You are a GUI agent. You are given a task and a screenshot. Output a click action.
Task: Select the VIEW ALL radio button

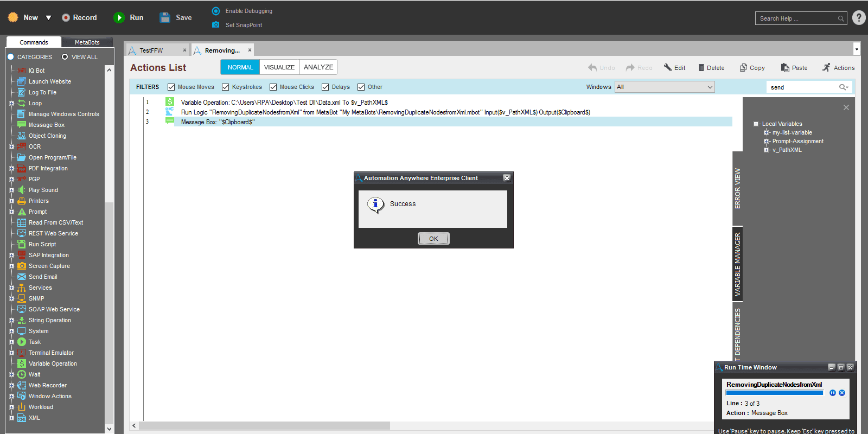click(x=65, y=57)
